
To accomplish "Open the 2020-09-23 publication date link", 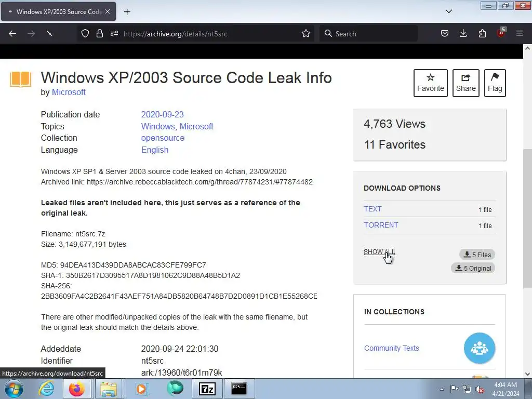I will (162, 115).
